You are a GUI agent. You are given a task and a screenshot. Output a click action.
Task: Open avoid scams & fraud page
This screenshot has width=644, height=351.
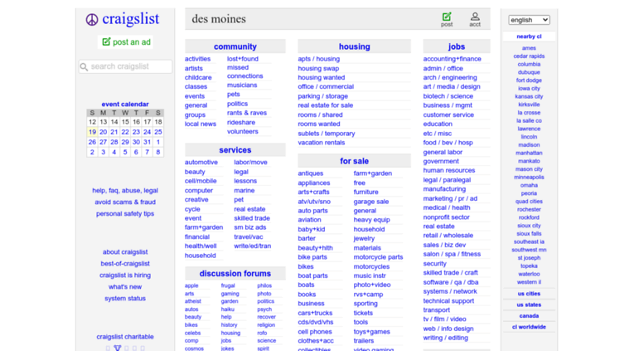(x=125, y=202)
